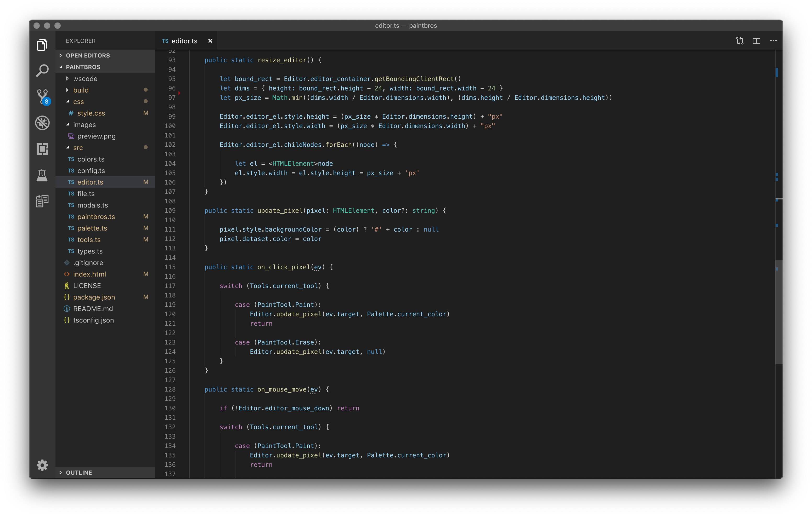Open paintbros.ts in the file tree

point(96,217)
